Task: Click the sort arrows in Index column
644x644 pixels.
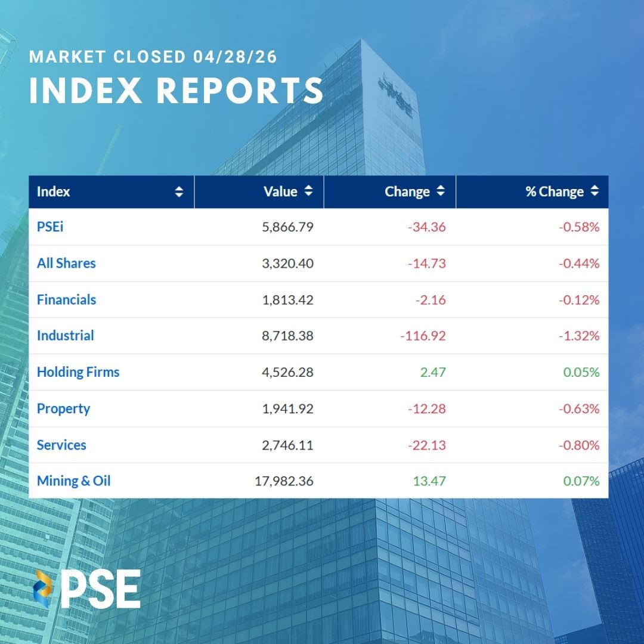Action: [x=179, y=192]
